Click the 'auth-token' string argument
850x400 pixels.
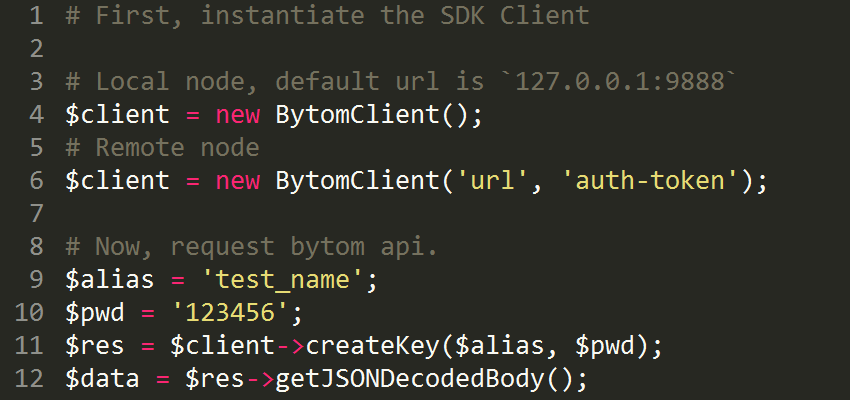click(650, 181)
